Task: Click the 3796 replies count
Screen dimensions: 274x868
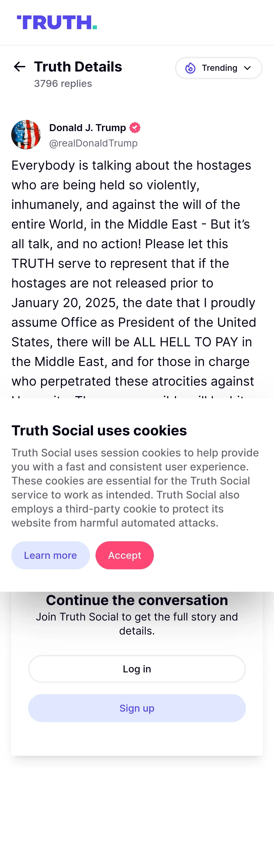Action: 63,84
